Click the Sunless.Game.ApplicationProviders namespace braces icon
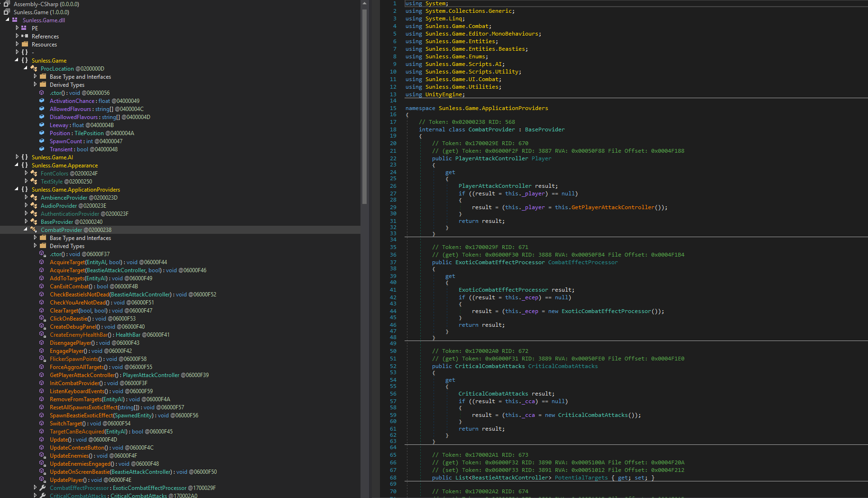 pos(25,189)
